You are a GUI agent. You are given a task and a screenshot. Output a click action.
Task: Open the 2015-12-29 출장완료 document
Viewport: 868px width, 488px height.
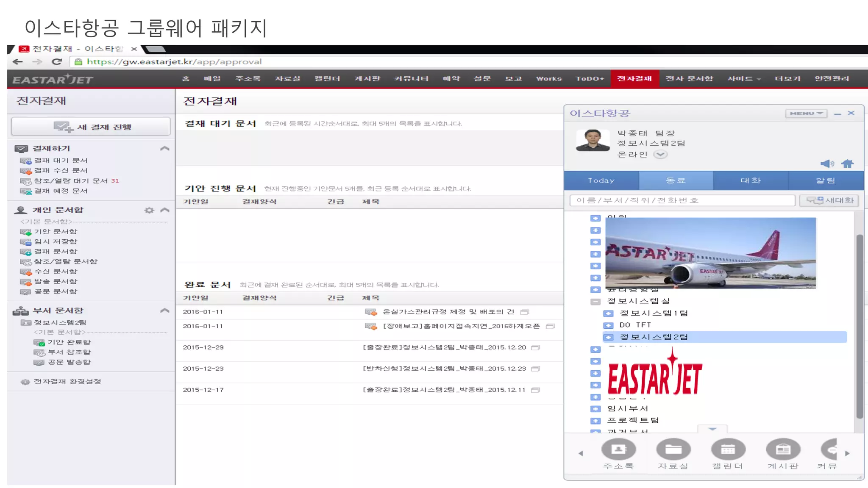click(444, 347)
